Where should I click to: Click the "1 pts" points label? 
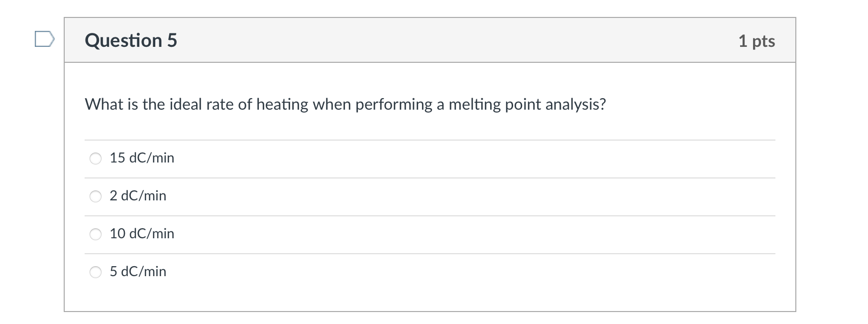757,41
